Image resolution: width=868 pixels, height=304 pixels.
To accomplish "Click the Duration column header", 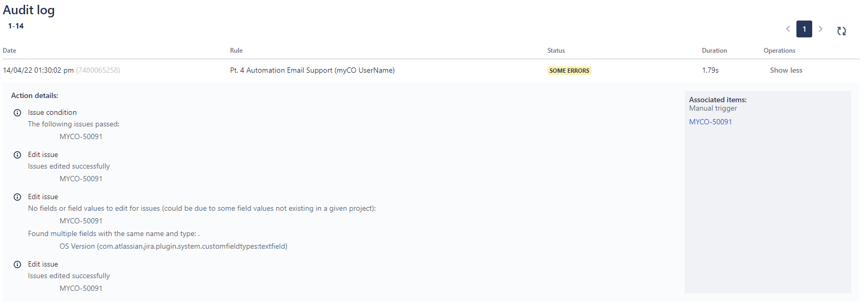I will coord(714,51).
